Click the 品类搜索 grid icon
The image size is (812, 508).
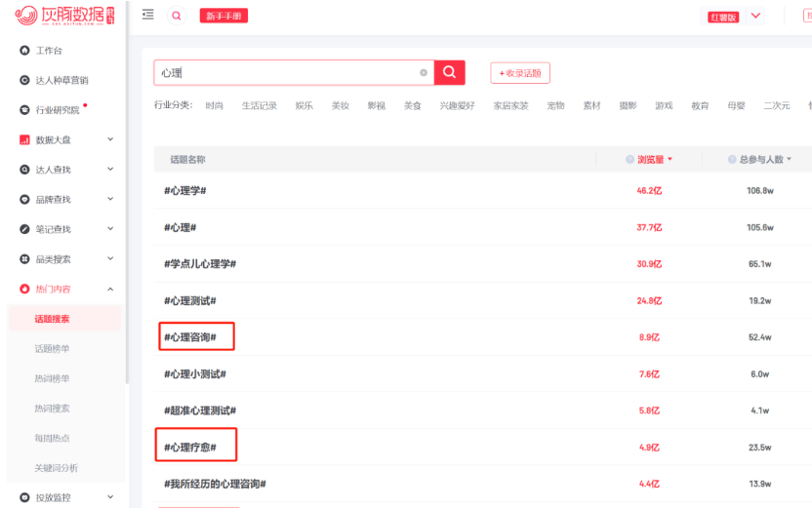point(24,259)
